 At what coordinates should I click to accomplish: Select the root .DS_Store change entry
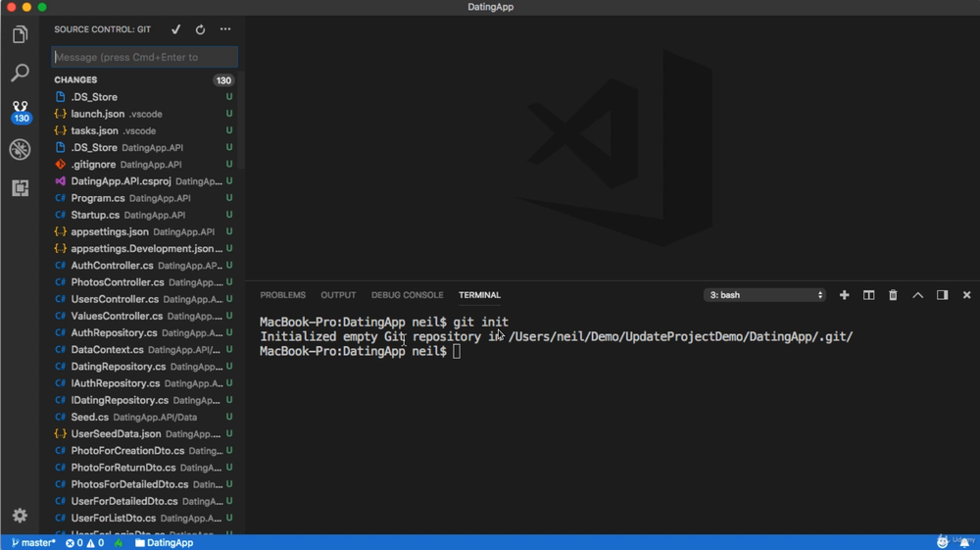click(143, 97)
